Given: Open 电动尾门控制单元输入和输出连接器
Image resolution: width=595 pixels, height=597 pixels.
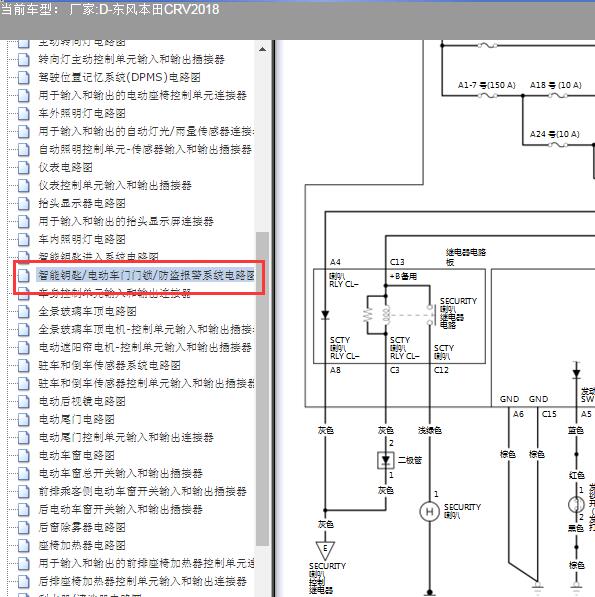Looking at the screenshot, I should point(126,437).
